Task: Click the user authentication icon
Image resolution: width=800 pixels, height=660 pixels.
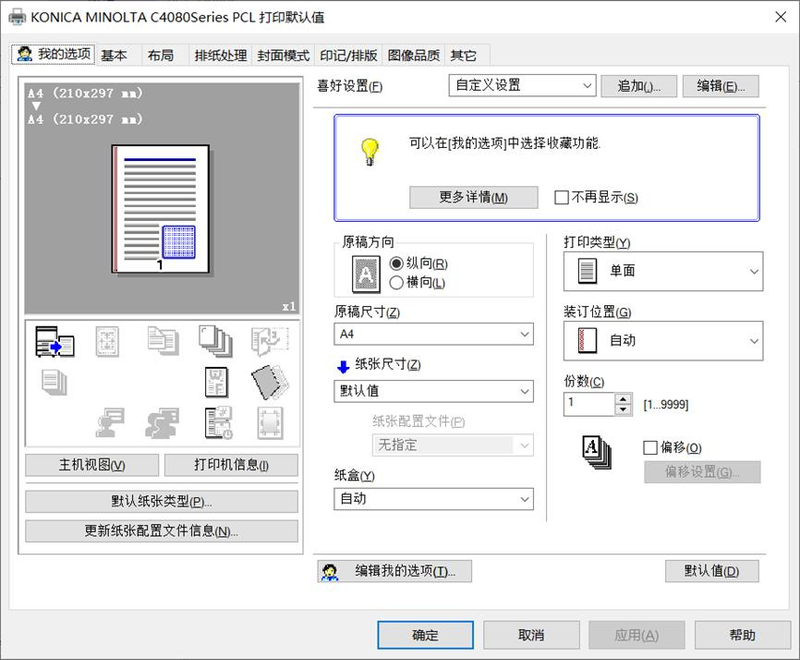Action: point(109,421)
